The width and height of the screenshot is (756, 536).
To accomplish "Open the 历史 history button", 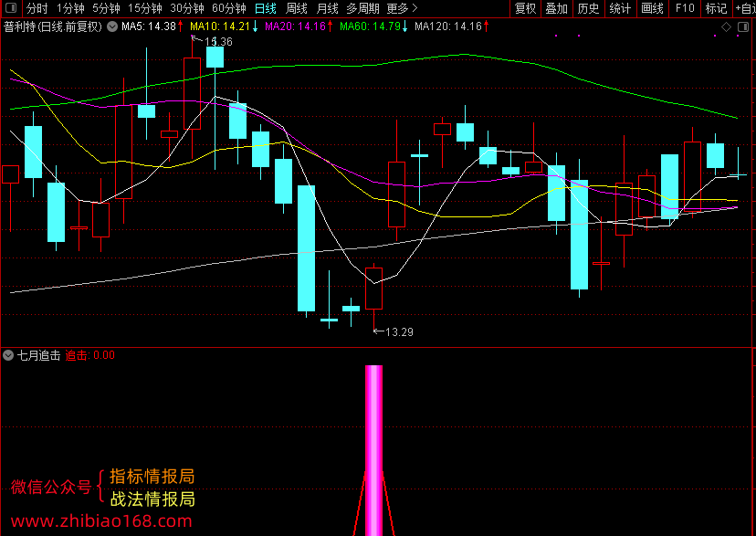I will [x=588, y=8].
